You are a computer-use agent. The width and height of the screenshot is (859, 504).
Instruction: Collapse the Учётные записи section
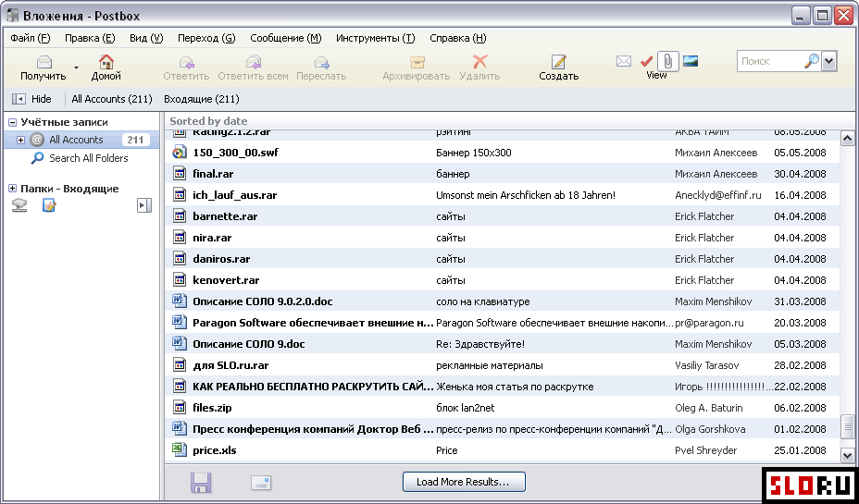(x=13, y=123)
